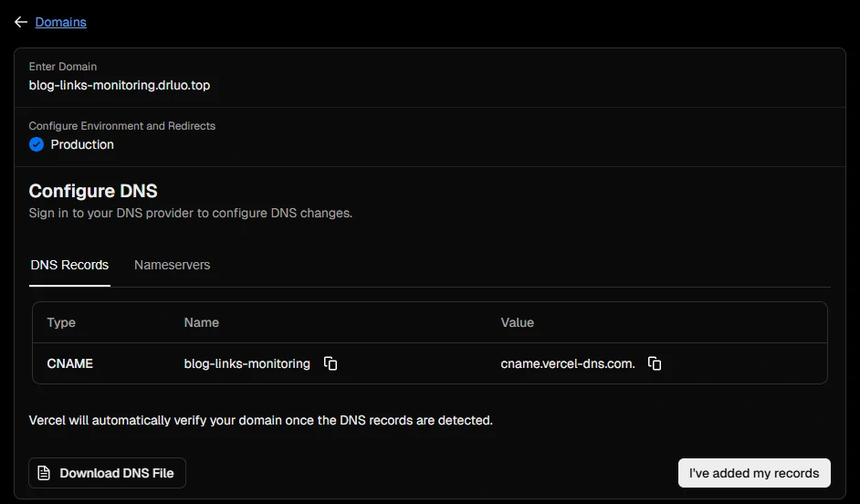This screenshot has width=860, height=504.
Task: Click the blog-links-monitoring record name text
Action: click(246, 363)
